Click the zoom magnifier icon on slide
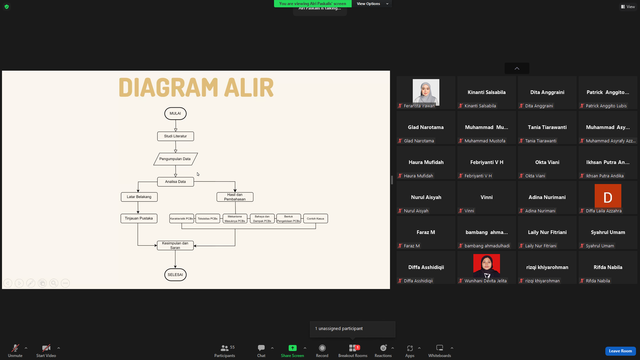Screen dimensions: 640x360 (53, 283)
